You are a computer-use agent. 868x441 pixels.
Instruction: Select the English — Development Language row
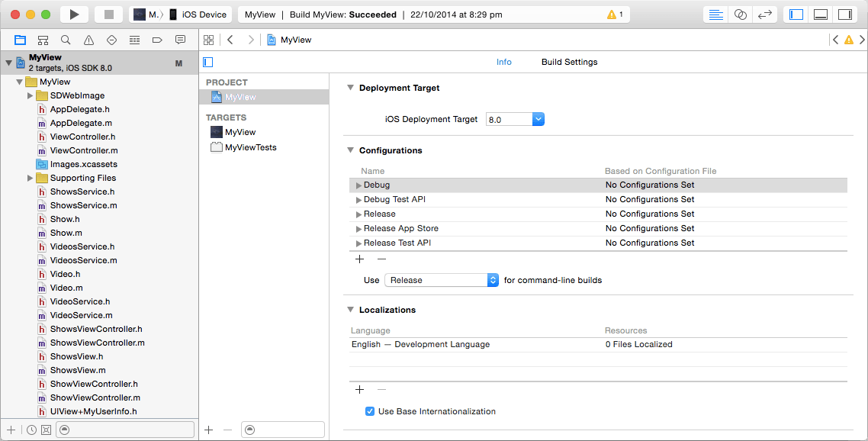(598, 344)
